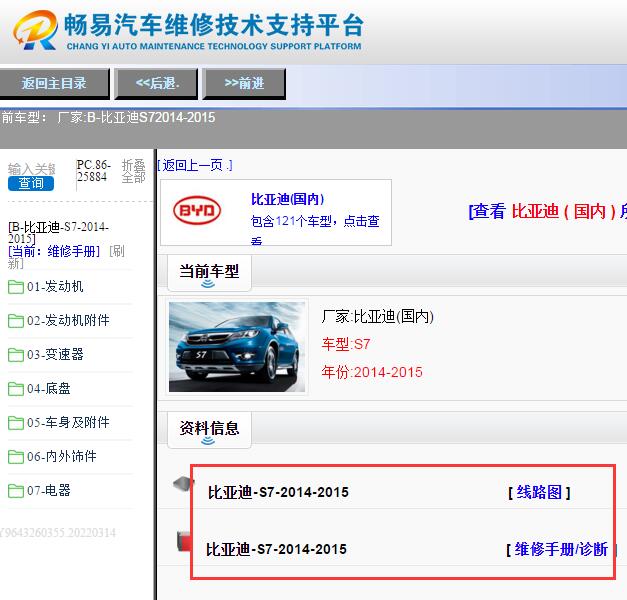Click 车型:S7 text

(x=346, y=344)
